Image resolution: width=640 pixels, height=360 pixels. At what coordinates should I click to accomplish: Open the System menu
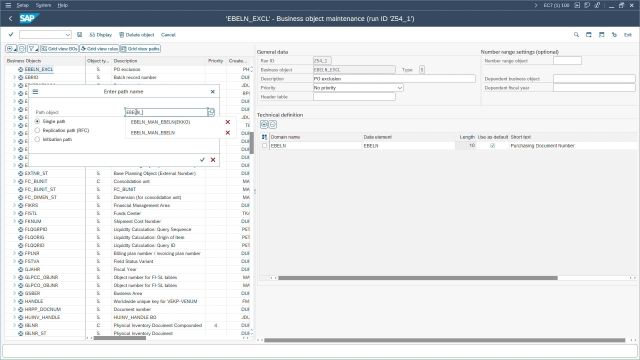click(x=43, y=5)
